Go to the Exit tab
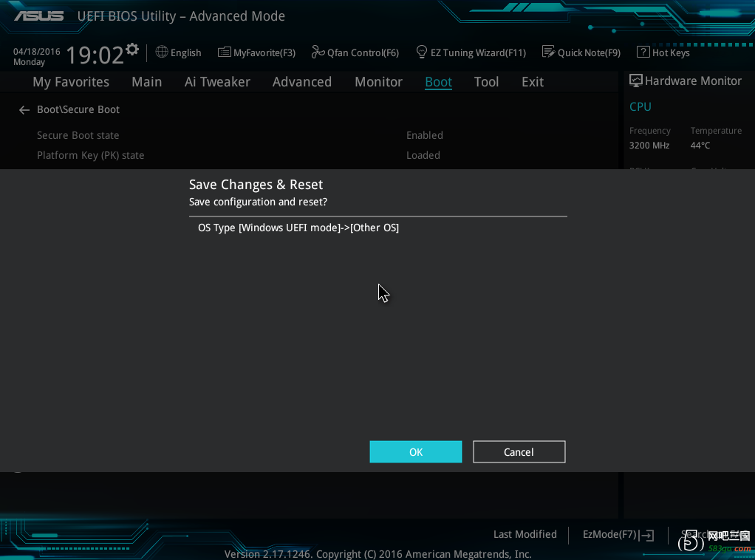Image resolution: width=755 pixels, height=560 pixels. click(x=533, y=82)
